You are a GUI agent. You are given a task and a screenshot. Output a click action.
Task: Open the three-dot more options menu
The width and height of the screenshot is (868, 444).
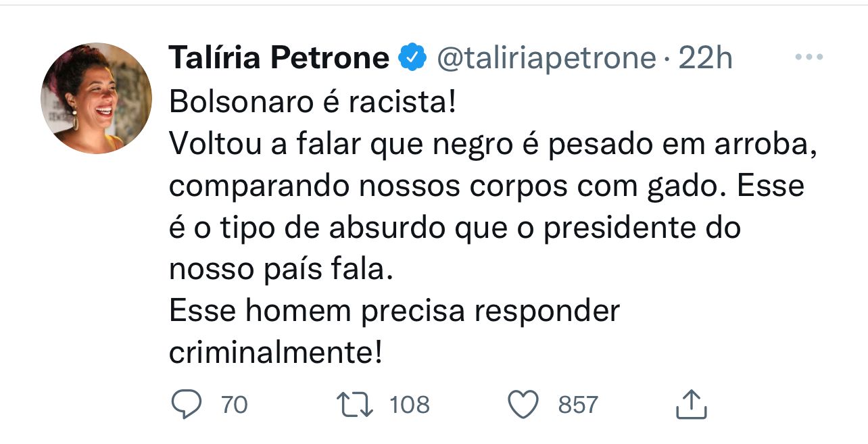tap(809, 58)
